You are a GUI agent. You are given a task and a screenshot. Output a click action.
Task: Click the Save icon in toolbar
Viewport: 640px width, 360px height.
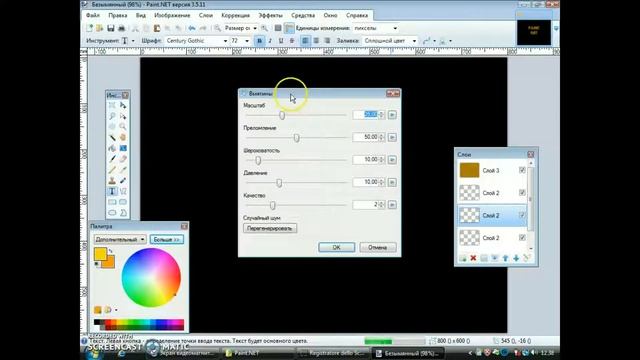111,28
